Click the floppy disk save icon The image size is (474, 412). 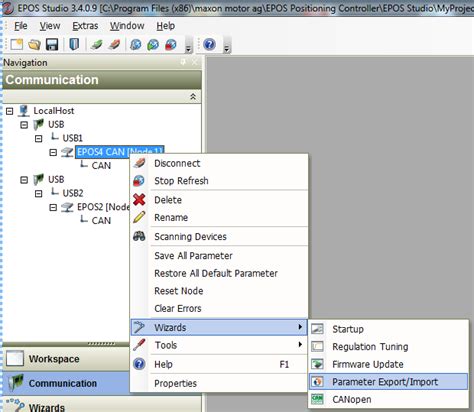tap(52, 44)
